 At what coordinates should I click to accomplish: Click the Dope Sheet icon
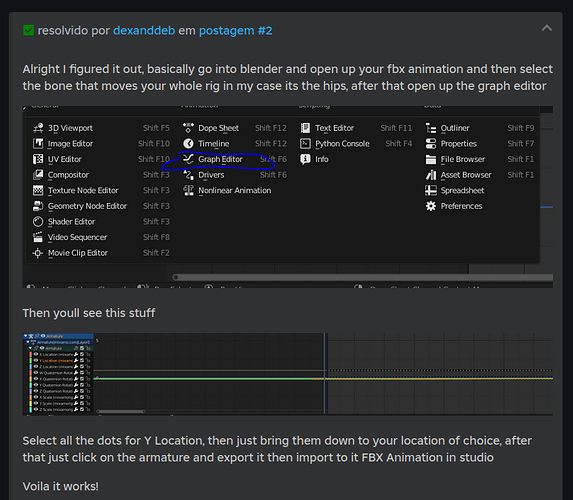188,128
